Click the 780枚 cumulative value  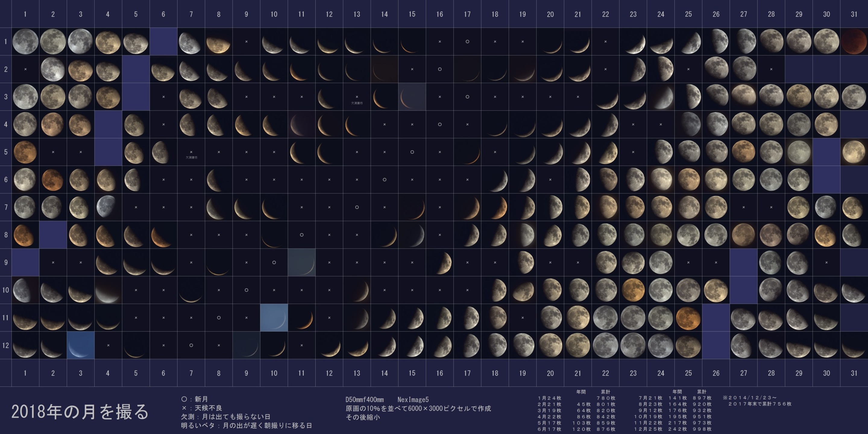point(606,398)
